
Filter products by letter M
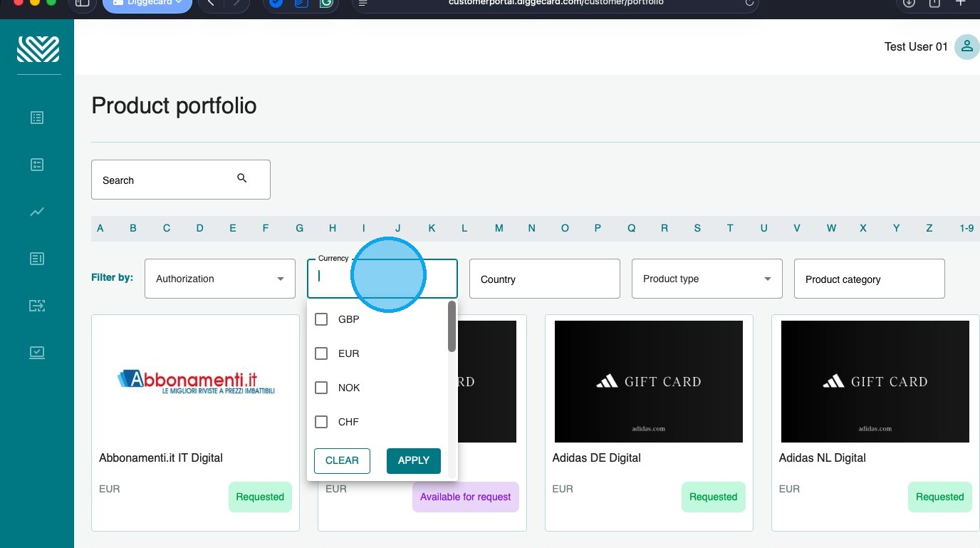point(499,228)
